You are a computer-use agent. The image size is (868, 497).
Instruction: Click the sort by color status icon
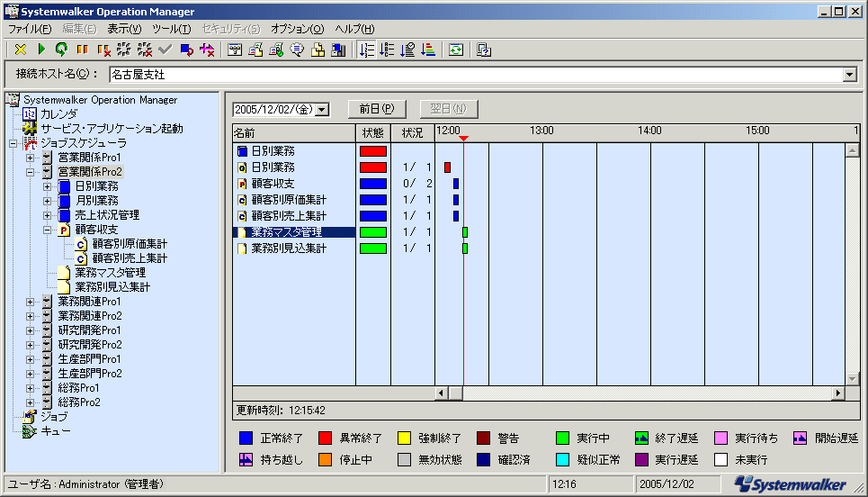coord(428,50)
